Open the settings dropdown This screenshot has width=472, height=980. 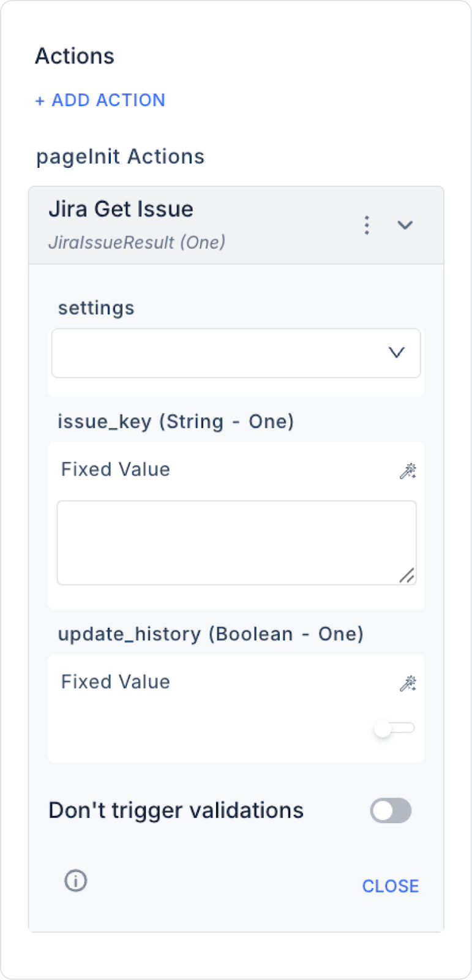[236, 353]
